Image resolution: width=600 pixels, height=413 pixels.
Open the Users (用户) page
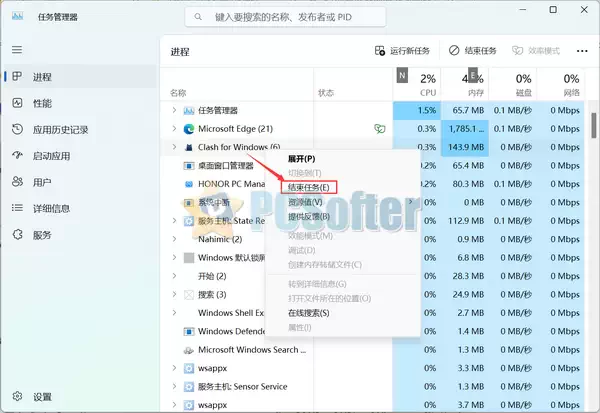(42, 182)
